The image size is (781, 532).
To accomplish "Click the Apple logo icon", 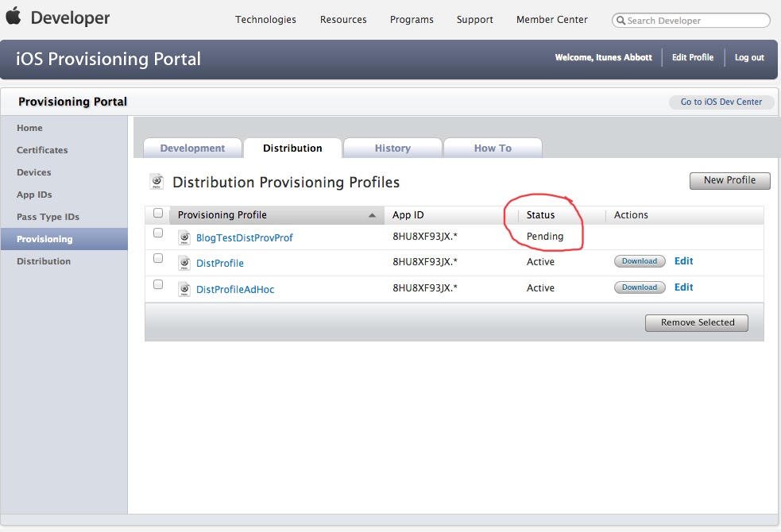I will pyautogui.click(x=14, y=16).
